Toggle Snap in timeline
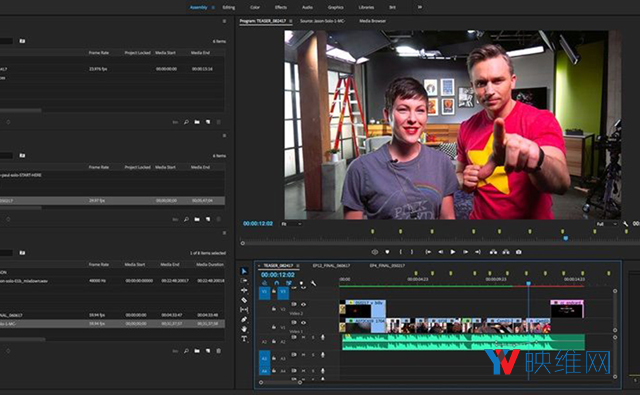This screenshot has height=395, width=640. 277,283
